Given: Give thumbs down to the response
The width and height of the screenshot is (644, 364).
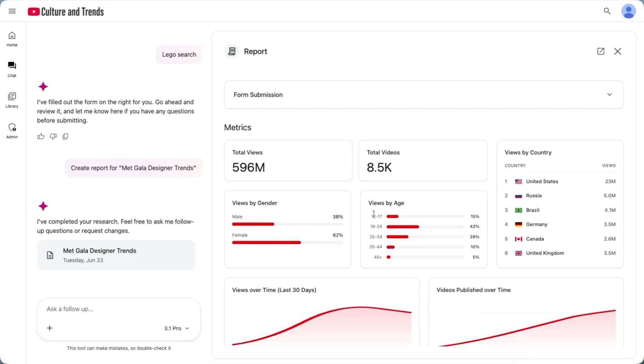Looking at the screenshot, I should (53, 136).
